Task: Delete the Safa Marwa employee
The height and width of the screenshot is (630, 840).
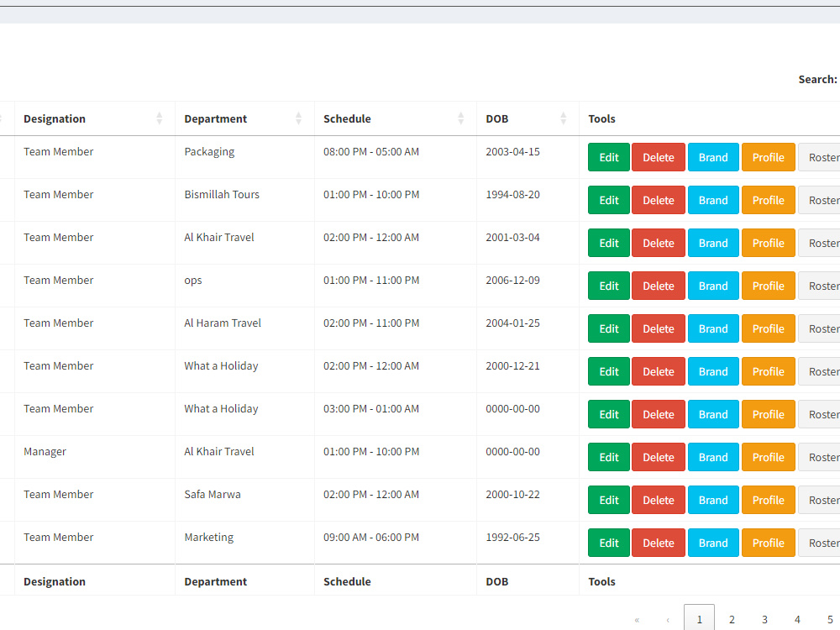Action: tap(659, 500)
